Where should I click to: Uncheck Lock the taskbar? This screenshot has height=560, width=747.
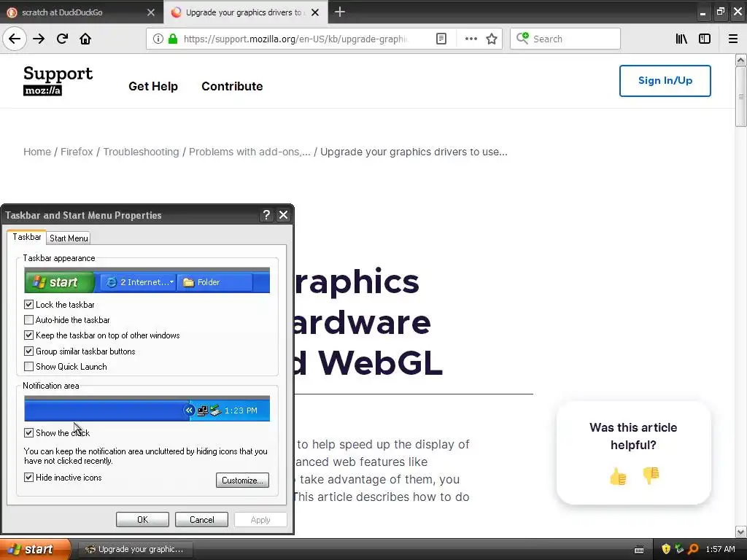coord(28,304)
